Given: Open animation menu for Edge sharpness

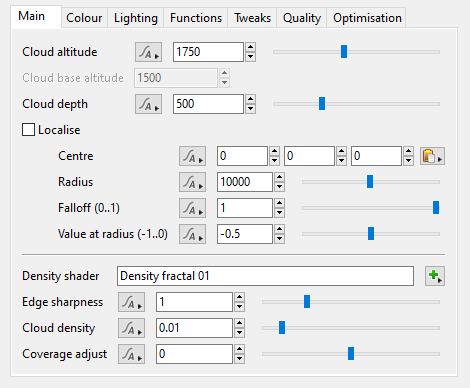Looking at the screenshot, I should point(131,302).
